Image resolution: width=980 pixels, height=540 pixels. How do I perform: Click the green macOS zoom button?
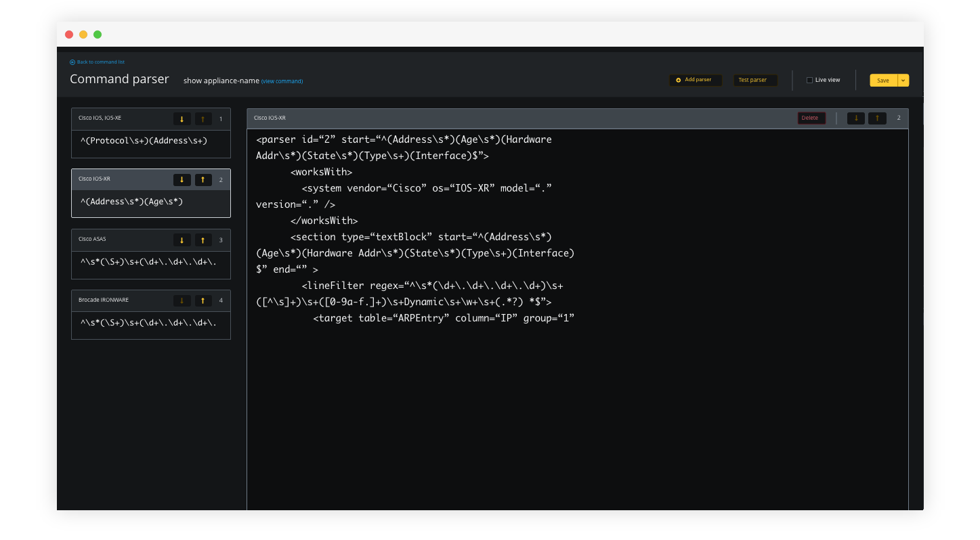[98, 35]
